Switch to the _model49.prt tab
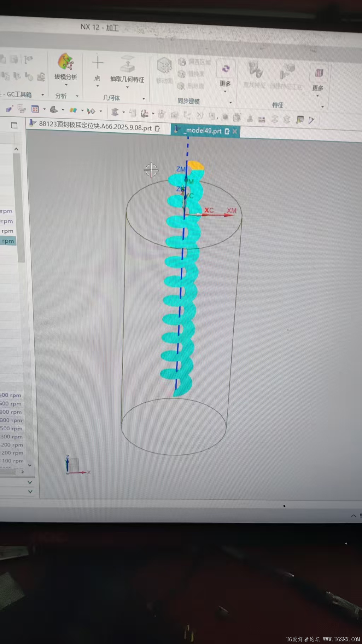362x644 pixels. 203,131
